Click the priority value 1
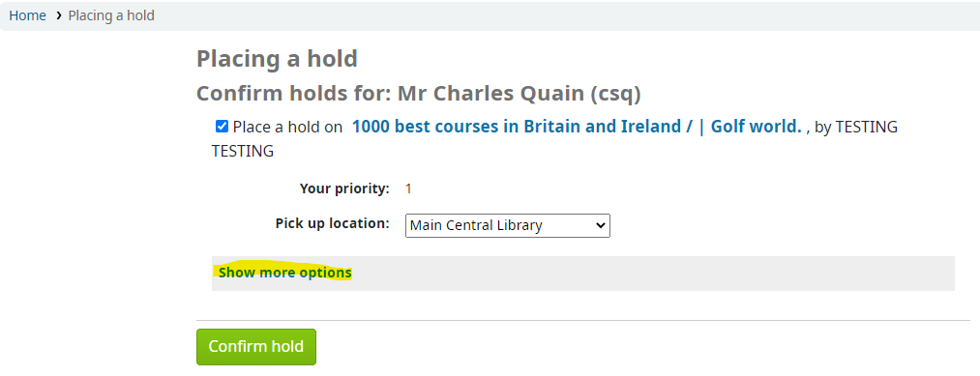Image resolution: width=980 pixels, height=376 pixels. pos(408,188)
